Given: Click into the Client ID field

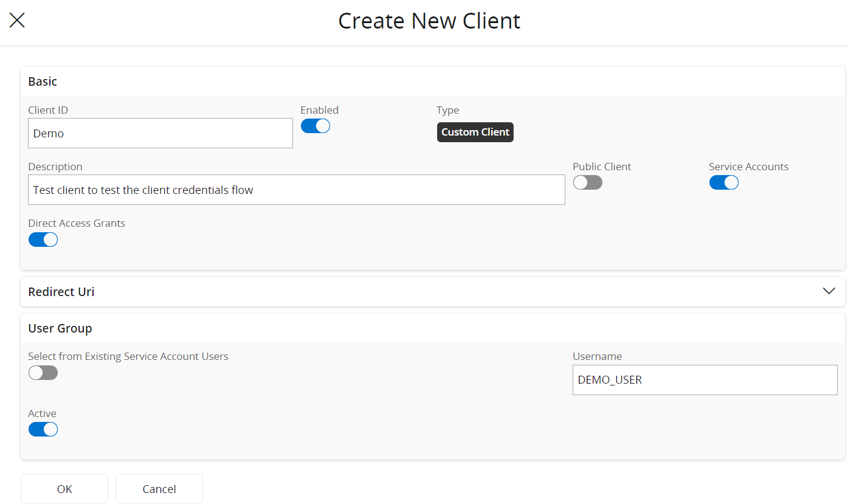Looking at the screenshot, I should 160,133.
